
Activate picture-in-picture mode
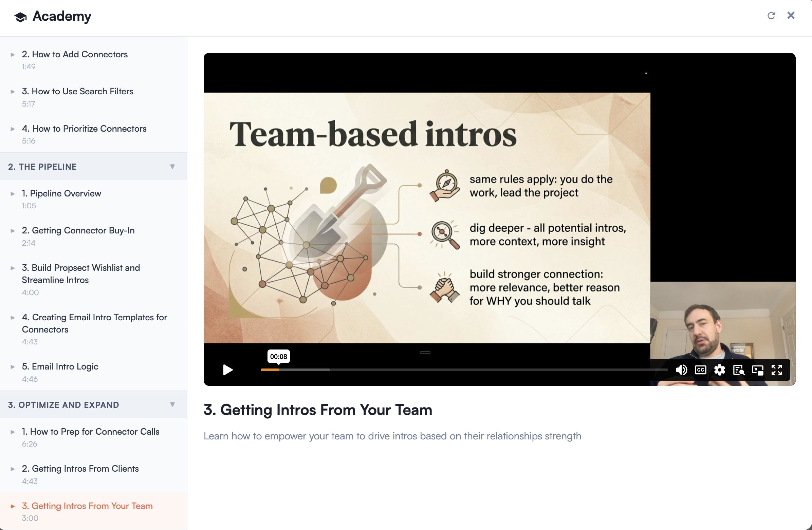758,370
